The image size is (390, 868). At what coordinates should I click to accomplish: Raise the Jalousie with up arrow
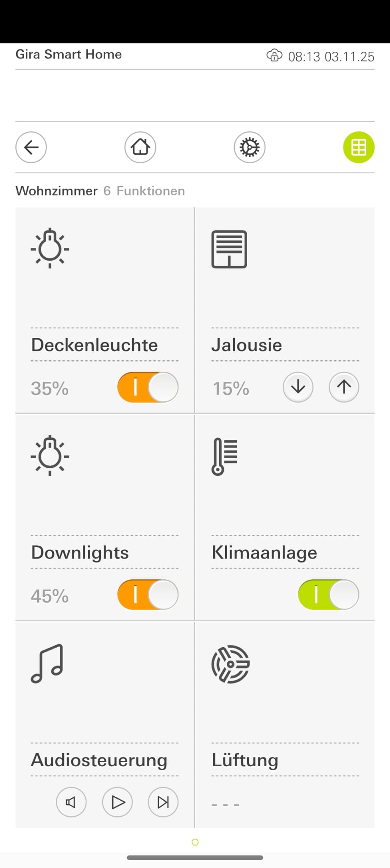(344, 387)
